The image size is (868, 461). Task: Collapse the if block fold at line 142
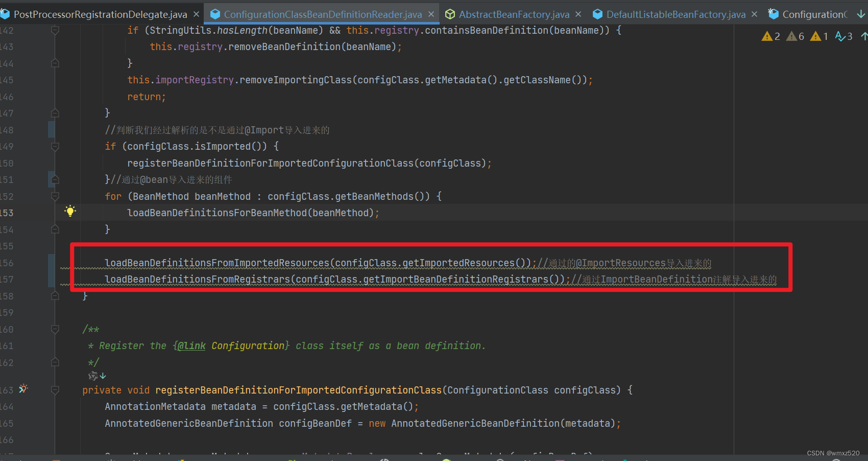(55, 31)
